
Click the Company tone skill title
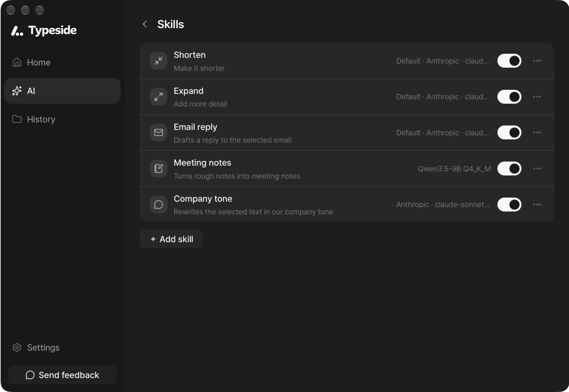[x=203, y=199]
